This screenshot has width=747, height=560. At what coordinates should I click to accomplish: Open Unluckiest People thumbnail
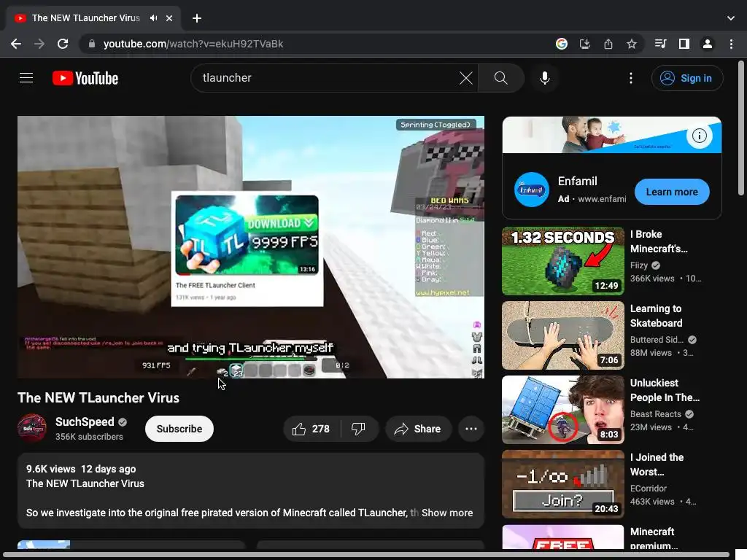[562, 410]
